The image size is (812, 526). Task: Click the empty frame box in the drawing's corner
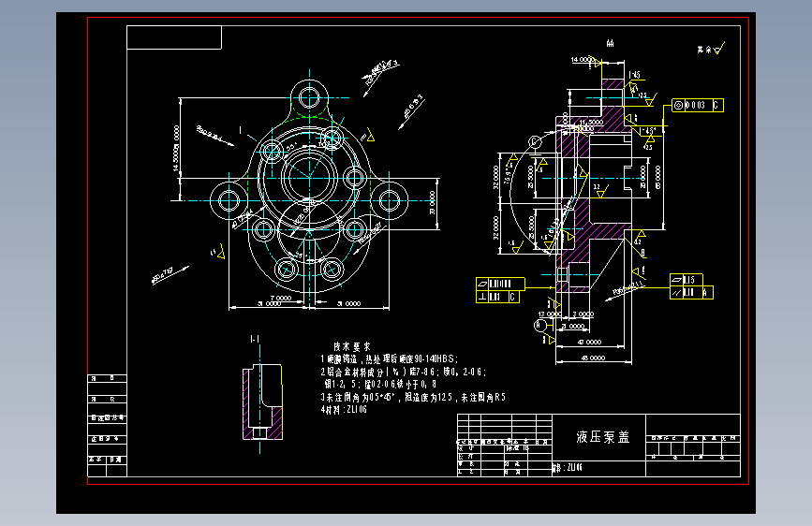pos(174,37)
